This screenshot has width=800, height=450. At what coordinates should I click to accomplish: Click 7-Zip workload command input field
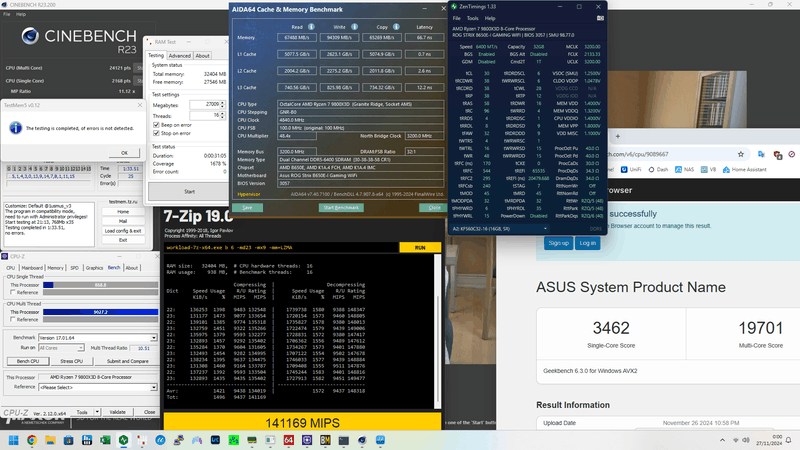[281, 247]
